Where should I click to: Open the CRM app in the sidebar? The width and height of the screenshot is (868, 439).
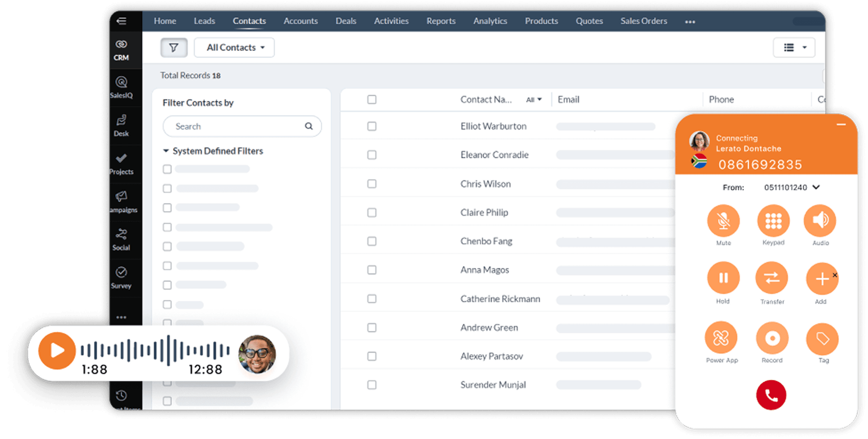point(121,50)
